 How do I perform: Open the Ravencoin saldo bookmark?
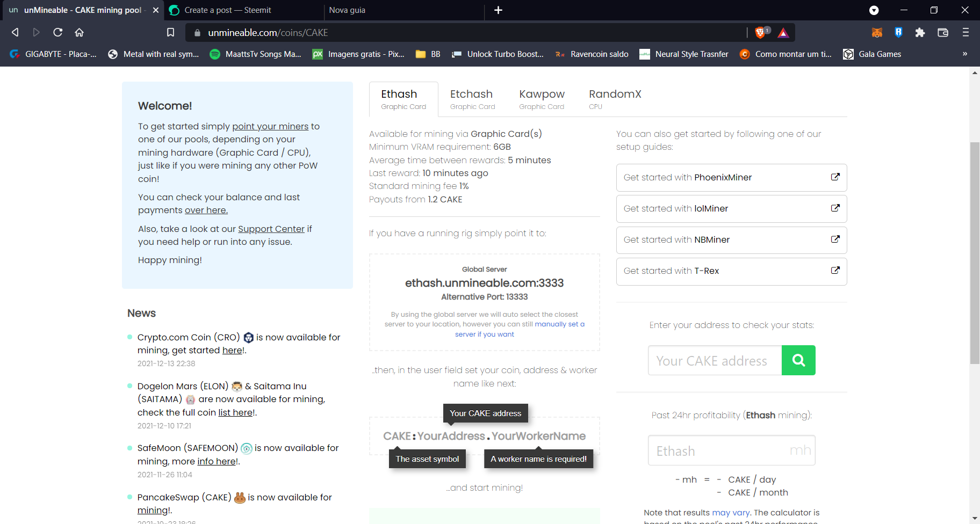click(592, 54)
